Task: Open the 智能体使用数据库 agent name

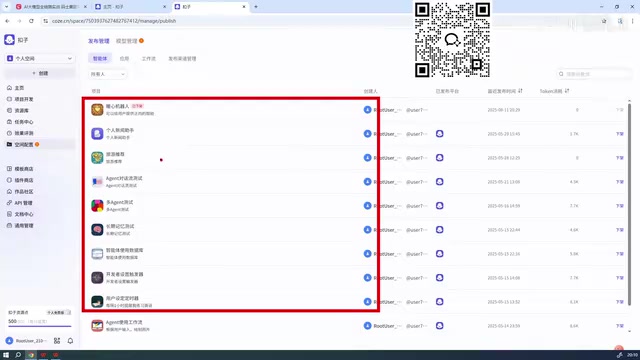Action: (124, 250)
